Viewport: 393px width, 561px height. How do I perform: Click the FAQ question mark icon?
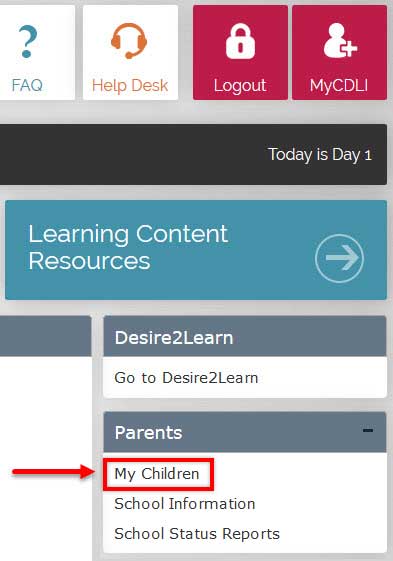27,42
